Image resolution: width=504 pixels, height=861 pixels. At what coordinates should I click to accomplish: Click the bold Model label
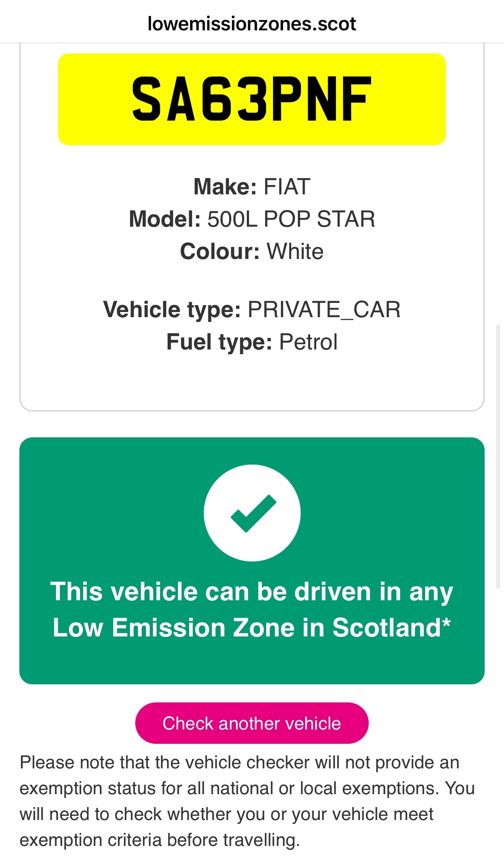pyautogui.click(x=165, y=219)
